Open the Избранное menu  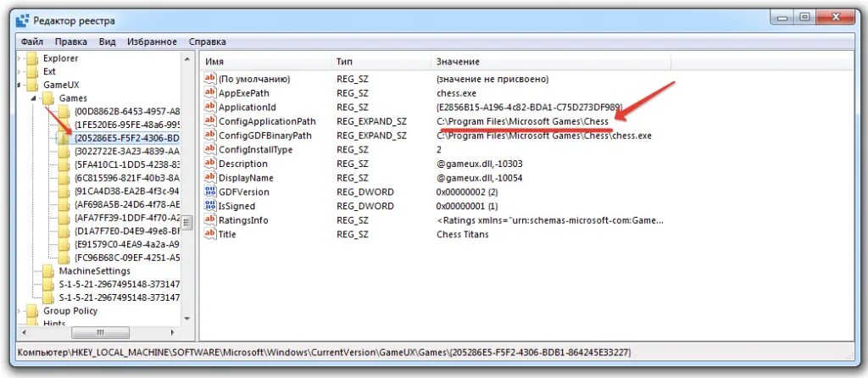pyautogui.click(x=153, y=42)
